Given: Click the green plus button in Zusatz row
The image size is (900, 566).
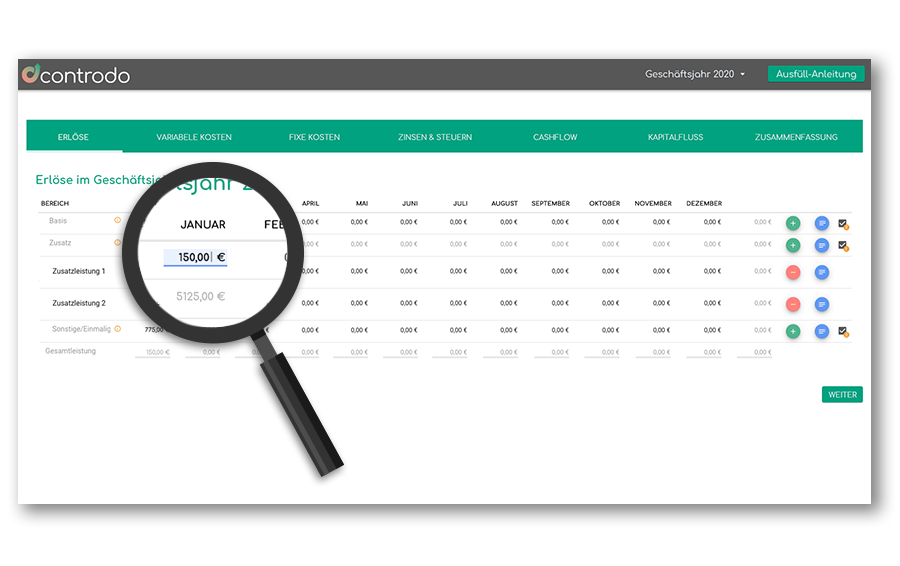Looking at the screenshot, I should coord(793,245).
